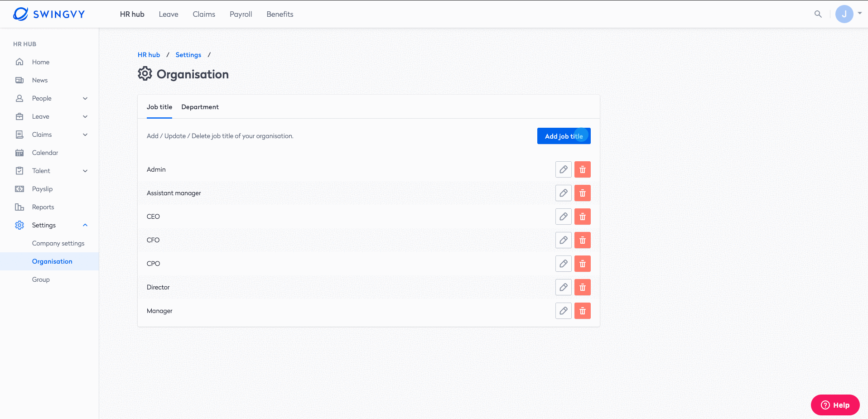Click the edit pencil icon for Admin

tap(563, 169)
